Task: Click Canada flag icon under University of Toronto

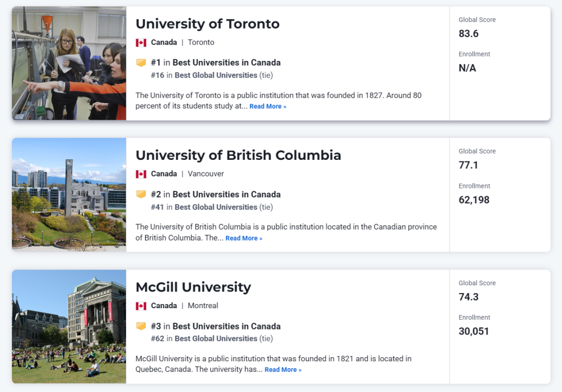Action: point(141,43)
